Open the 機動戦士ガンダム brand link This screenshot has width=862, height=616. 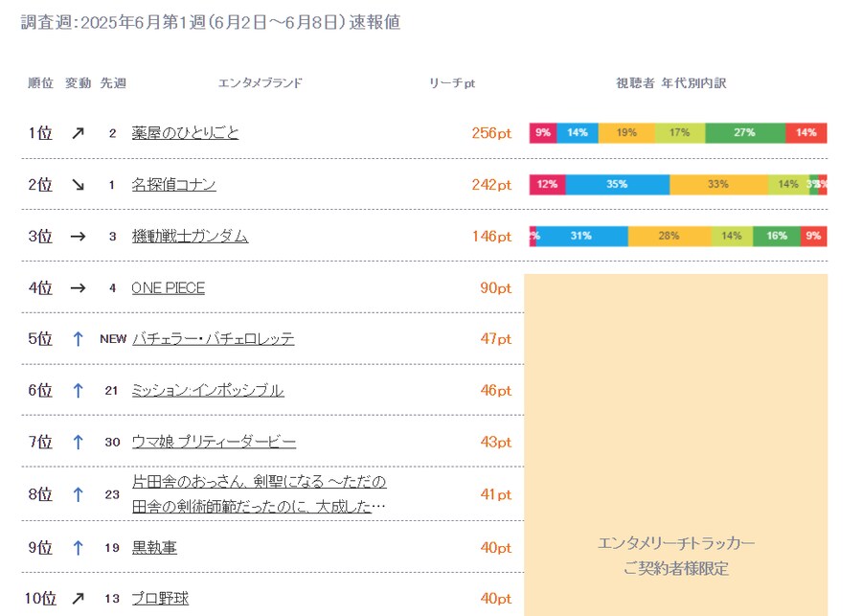(x=190, y=237)
